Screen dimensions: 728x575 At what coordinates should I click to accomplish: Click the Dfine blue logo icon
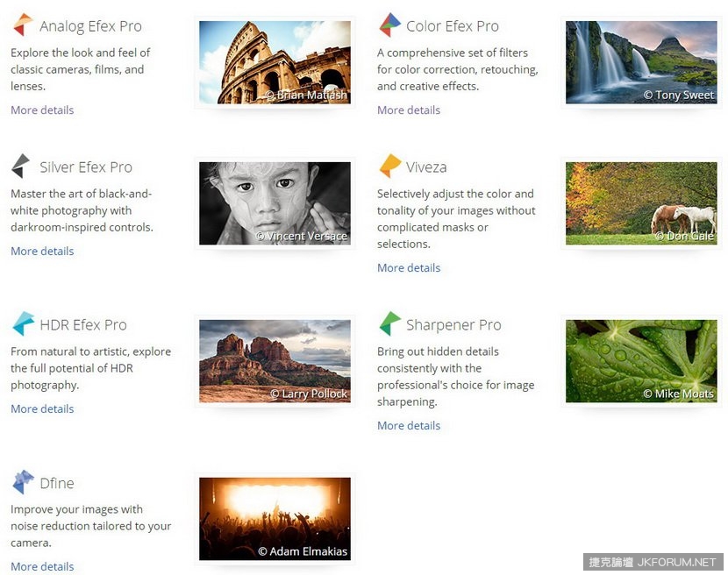[23, 482]
